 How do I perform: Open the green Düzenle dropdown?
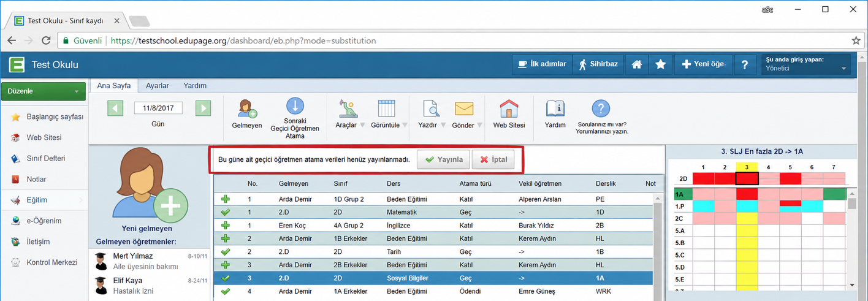pyautogui.click(x=43, y=91)
